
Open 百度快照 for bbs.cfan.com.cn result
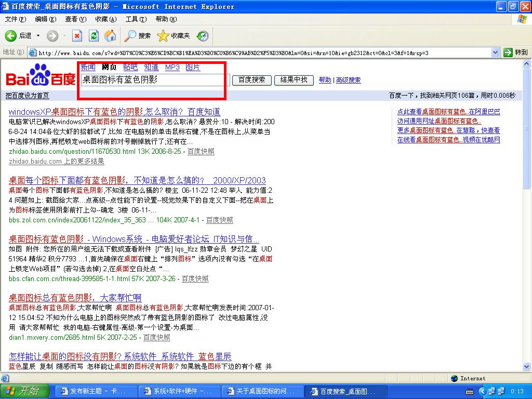195,278
